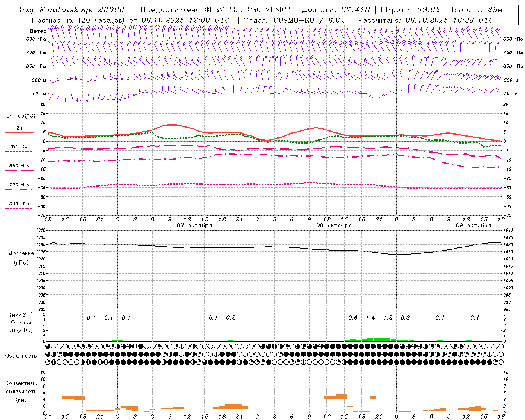Viewport: 525px width, 420px height.
Task: Click the station title Yug_Kondinskoye_28066
Action: (x=71, y=10)
